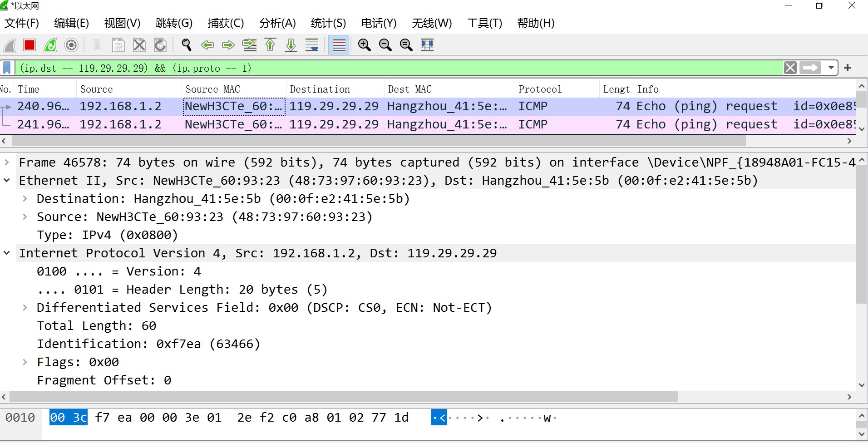
Task: Collapse the Internet Protocol Version 4 node
Action: point(7,253)
